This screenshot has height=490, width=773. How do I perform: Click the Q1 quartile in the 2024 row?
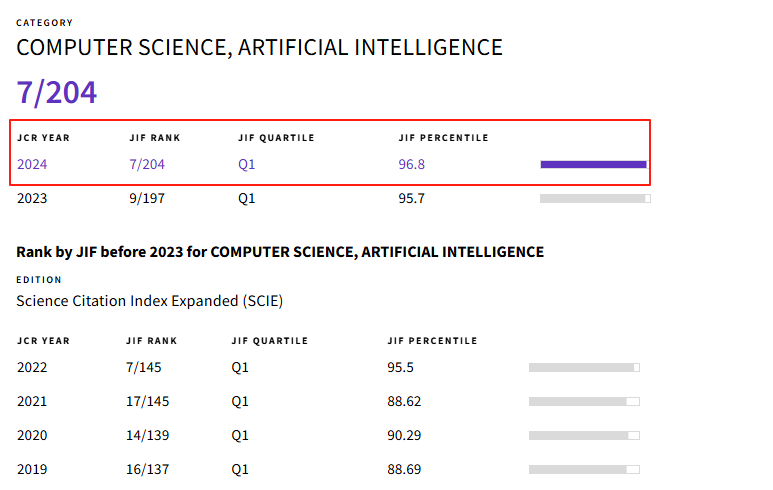coord(247,164)
